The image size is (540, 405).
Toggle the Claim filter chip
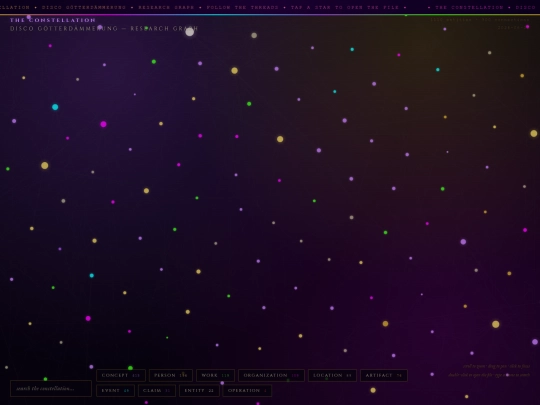157,391
